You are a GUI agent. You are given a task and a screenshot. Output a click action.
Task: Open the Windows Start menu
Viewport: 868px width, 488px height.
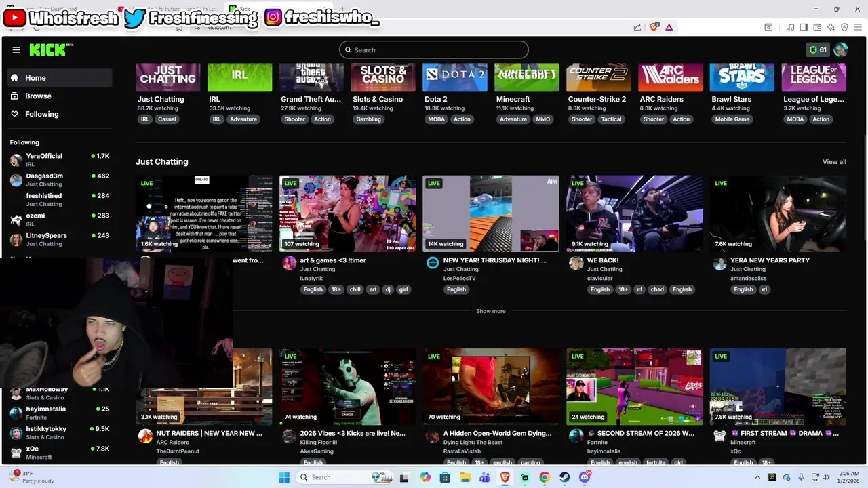coord(283,477)
